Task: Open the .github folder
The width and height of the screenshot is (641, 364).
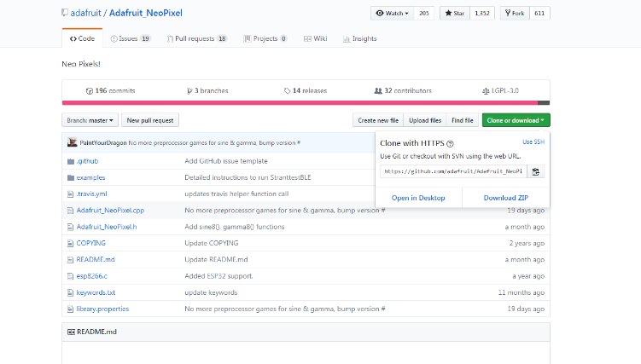Action: [x=87, y=161]
